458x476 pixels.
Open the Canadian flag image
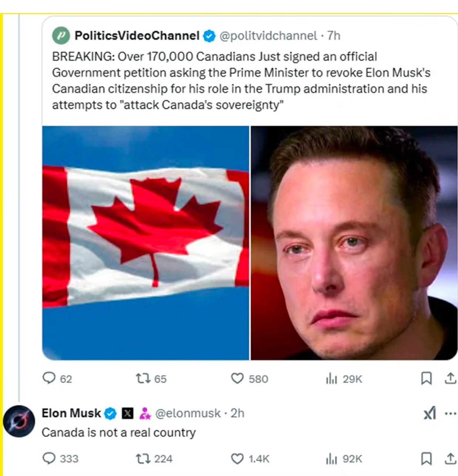(145, 243)
